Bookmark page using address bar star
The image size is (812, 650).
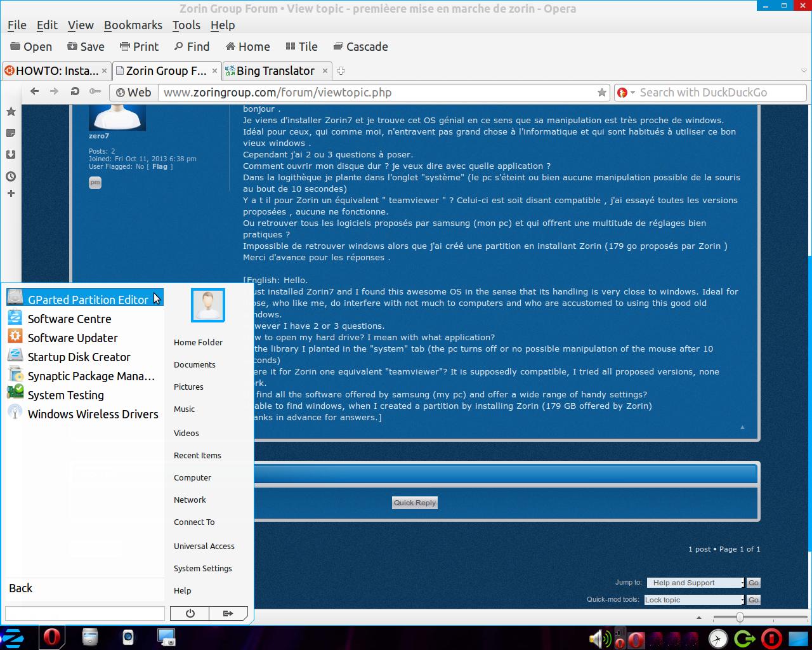click(601, 93)
